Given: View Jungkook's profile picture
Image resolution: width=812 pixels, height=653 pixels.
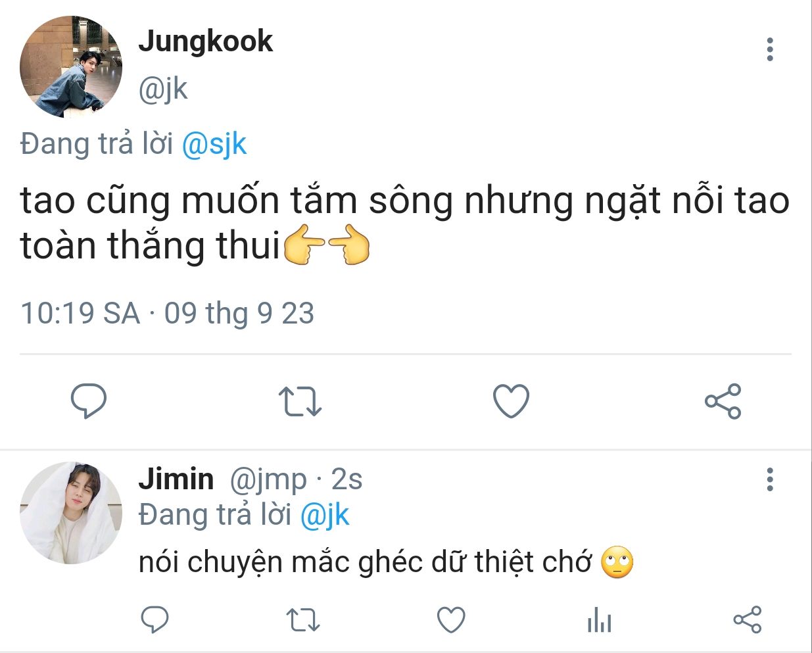Looking at the screenshot, I should click(71, 67).
